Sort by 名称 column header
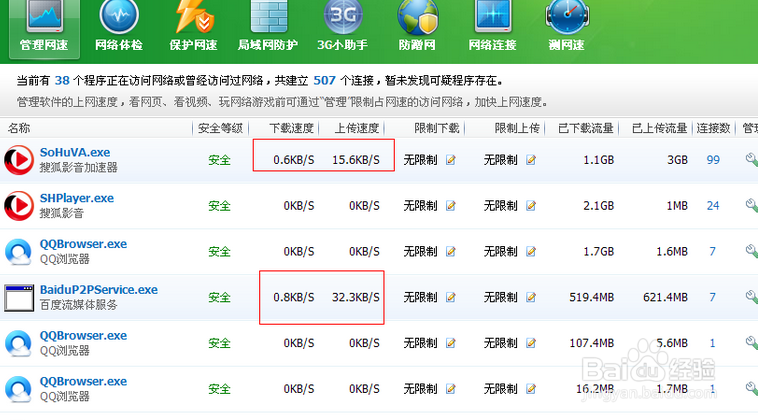 19,128
